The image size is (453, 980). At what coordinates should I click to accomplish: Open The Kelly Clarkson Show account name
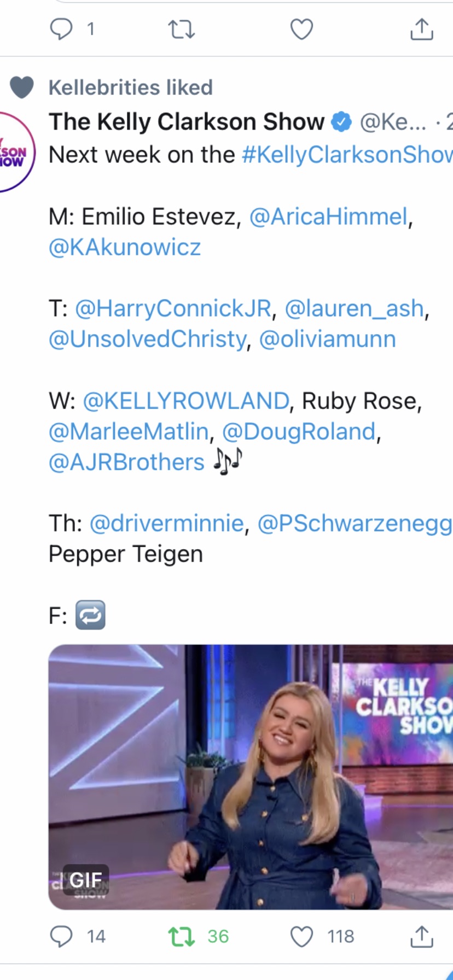click(187, 121)
